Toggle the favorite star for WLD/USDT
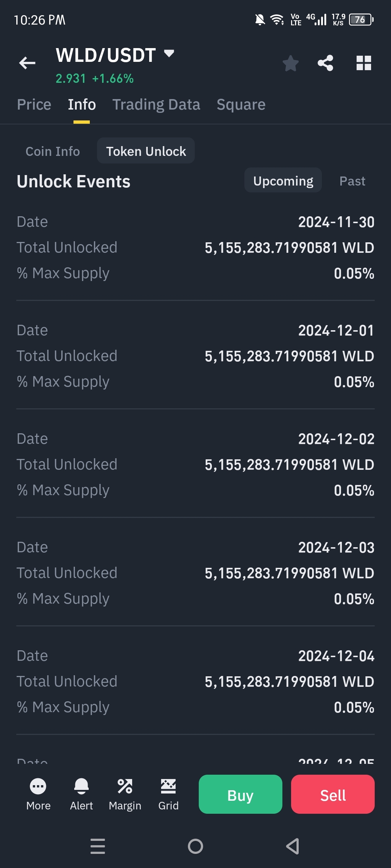The height and width of the screenshot is (868, 391). (290, 63)
